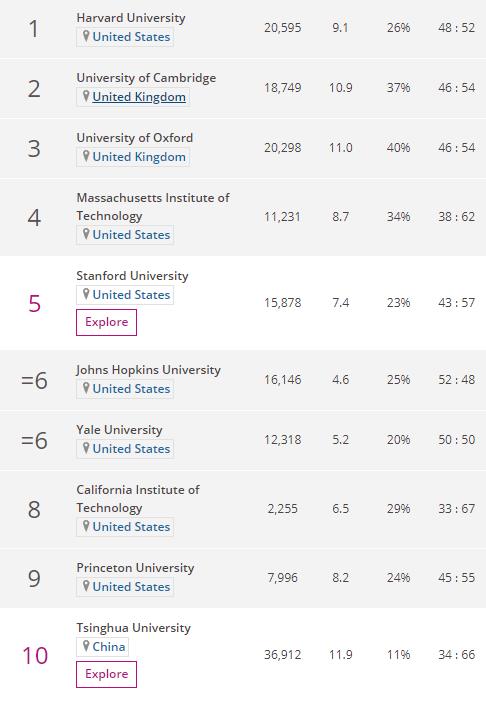Viewport: 486px width, 701px height.
Task: Click the location pin icon under Yale University
Action: click(x=86, y=448)
